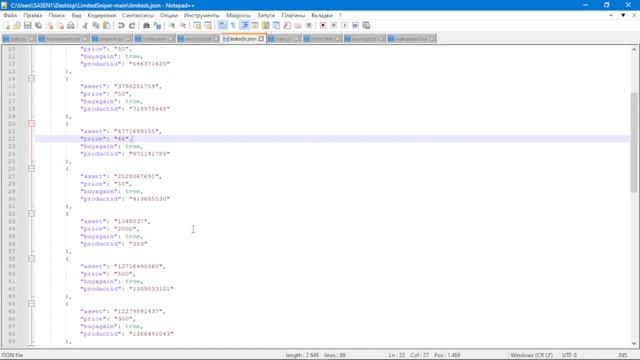Screen dimensions: 640x360
Task: Open the Синтаксисы menu
Action: [138, 15]
